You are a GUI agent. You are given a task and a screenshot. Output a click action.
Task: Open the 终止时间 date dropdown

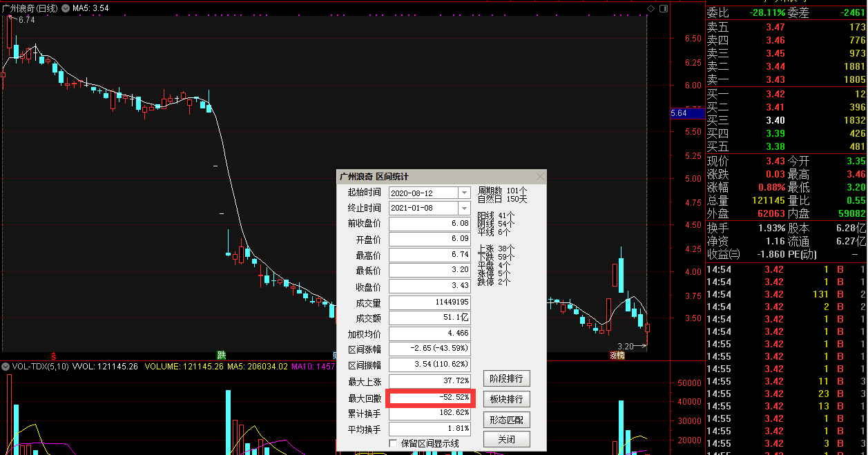click(x=464, y=208)
